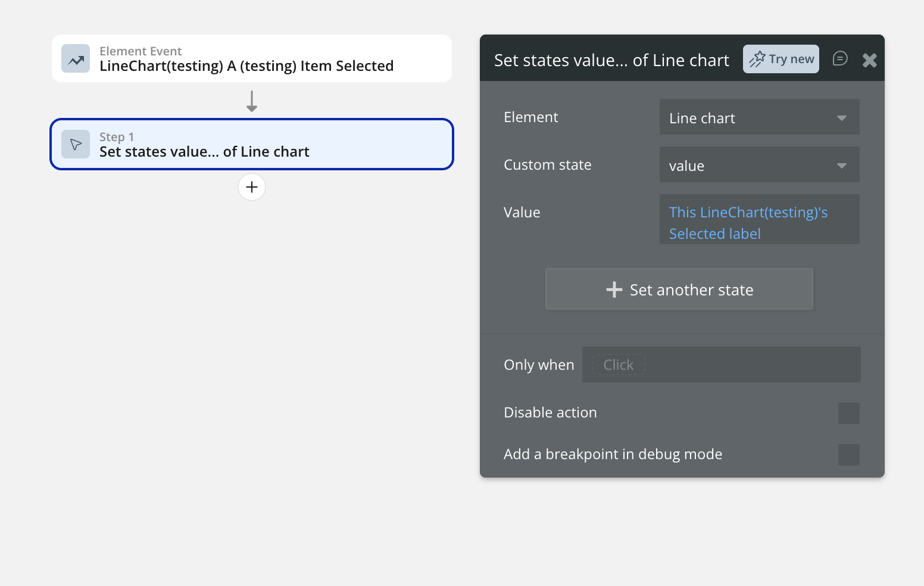Close the Set states property panel
This screenshot has width=924, height=586.
tap(870, 60)
